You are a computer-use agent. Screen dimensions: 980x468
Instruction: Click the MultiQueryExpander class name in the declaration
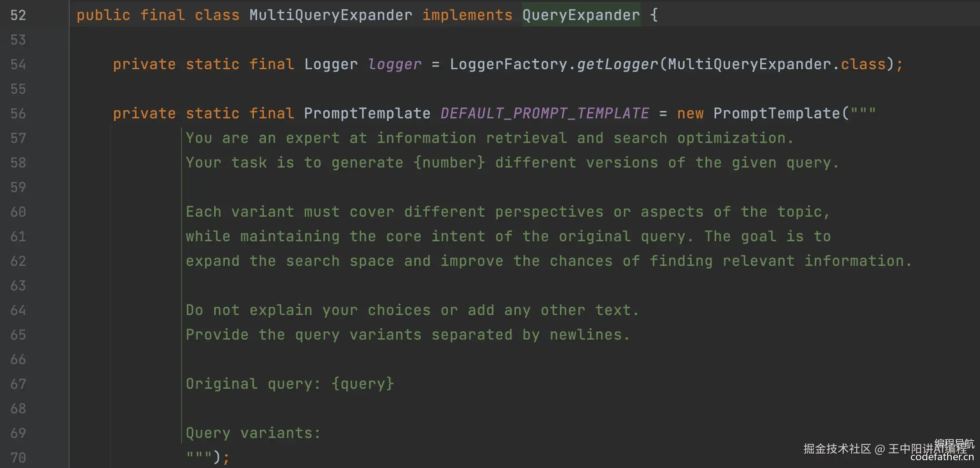coord(331,15)
